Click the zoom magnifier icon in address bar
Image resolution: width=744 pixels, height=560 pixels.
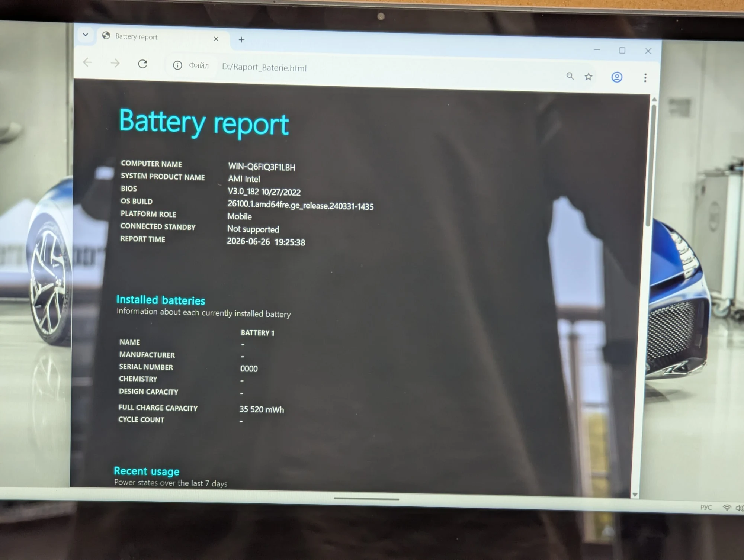click(x=570, y=76)
